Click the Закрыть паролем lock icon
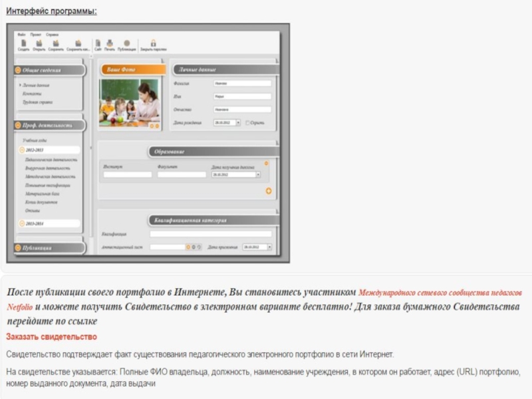Image resolution: width=532 pixels, height=399 pixels. coord(153,43)
